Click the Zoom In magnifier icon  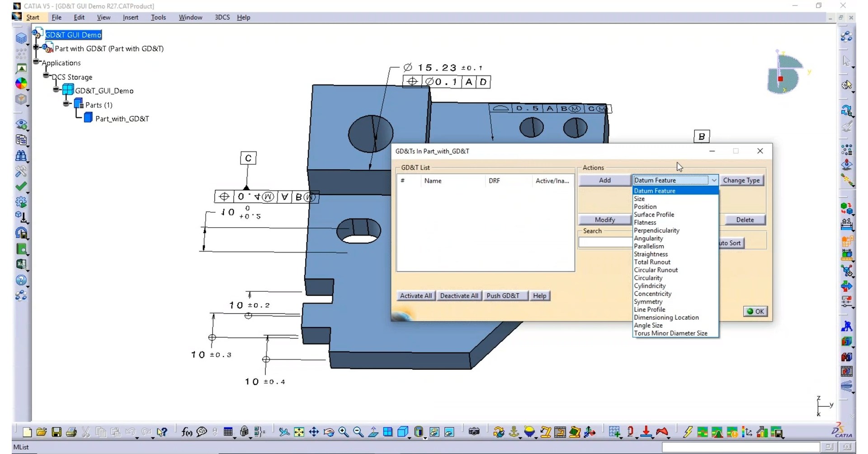(x=343, y=432)
